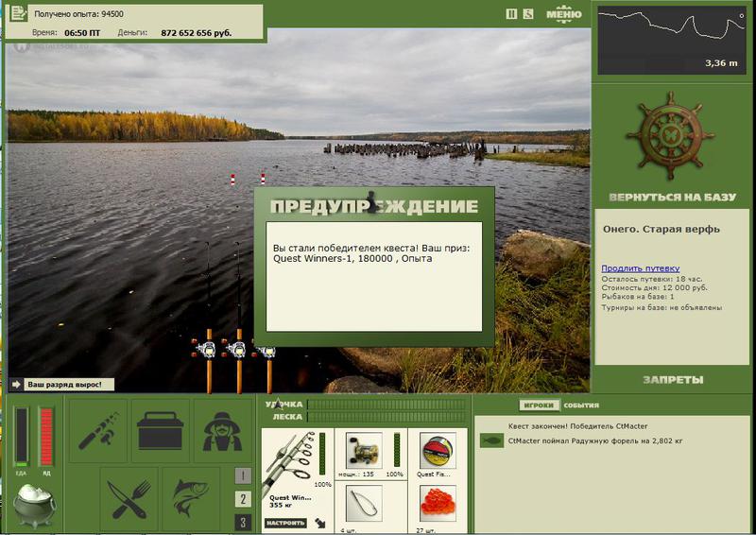Viewport: 756px width, 535px height.
Task: Click the мощн.: 135 reel label
Action: click(x=356, y=475)
